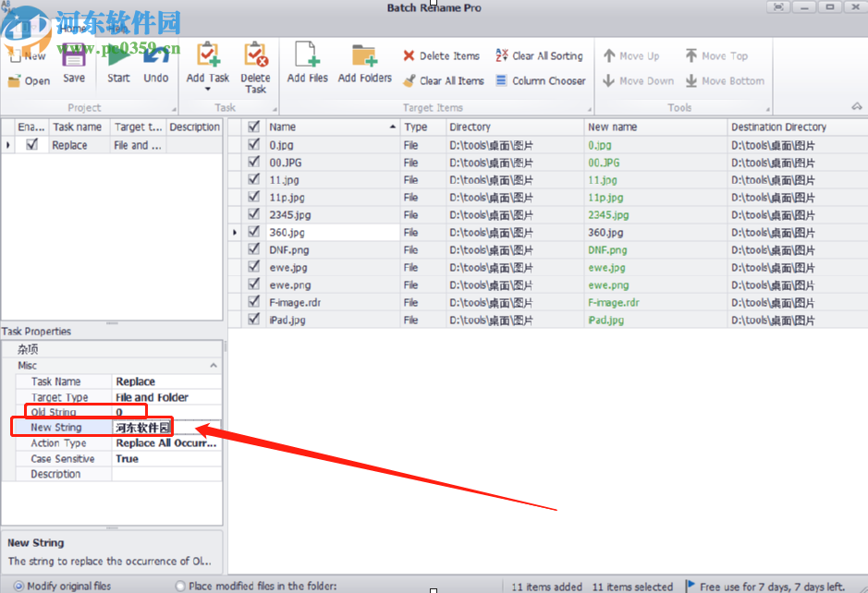Select the Replace task row
Screen dimensions: 868x593
pyautogui.click(x=112, y=145)
